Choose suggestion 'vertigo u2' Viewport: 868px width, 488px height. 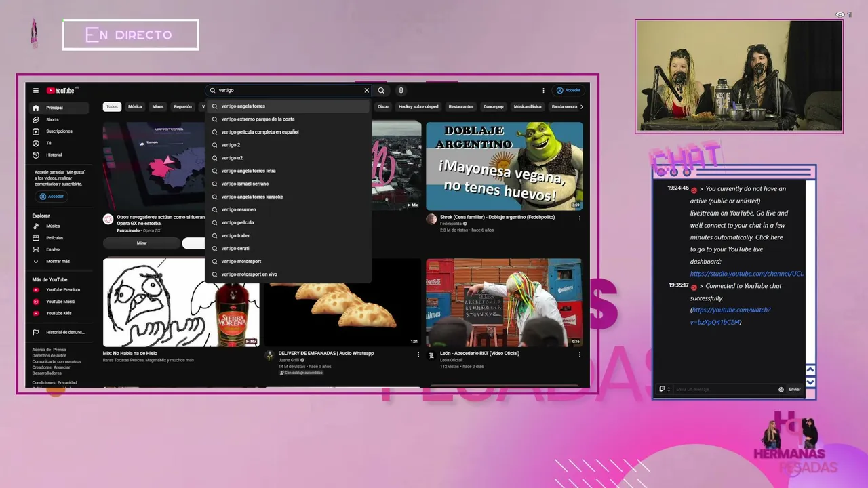288,158
